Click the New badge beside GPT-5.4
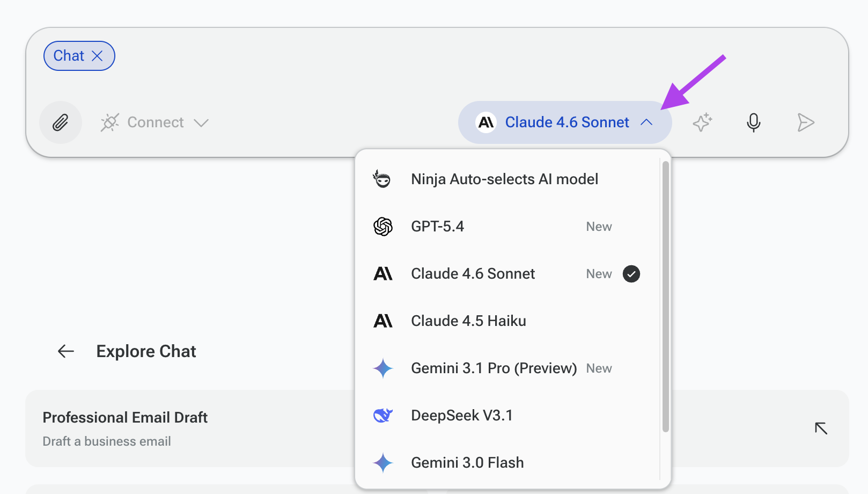 click(599, 227)
